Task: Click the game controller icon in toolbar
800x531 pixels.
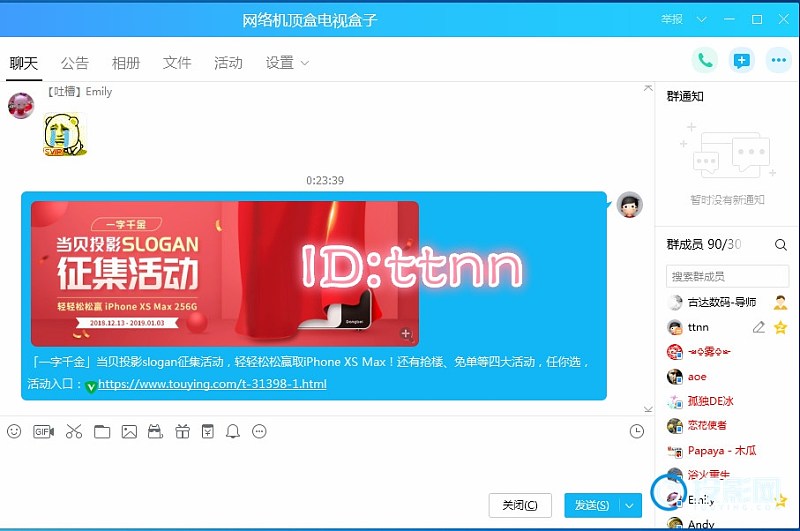Action: tap(155, 432)
